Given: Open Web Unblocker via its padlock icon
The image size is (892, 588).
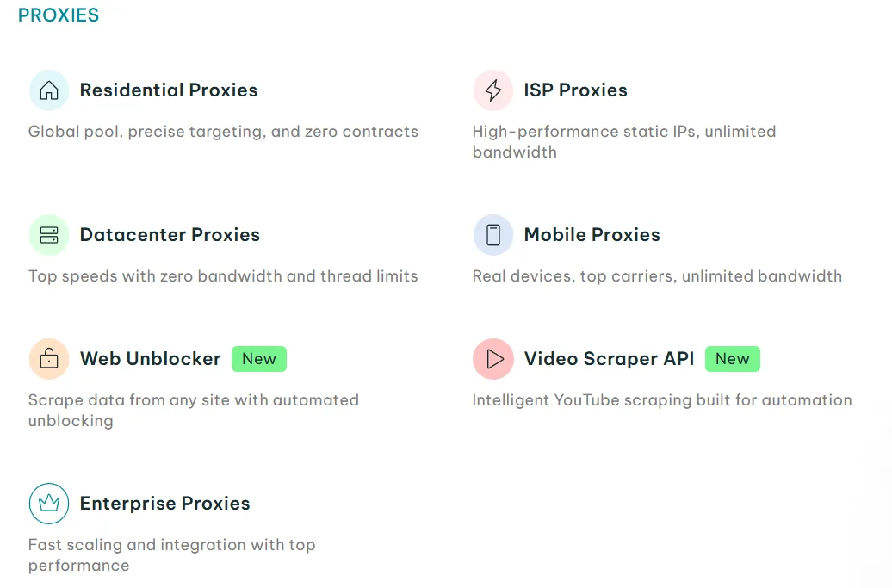Looking at the screenshot, I should (49, 358).
